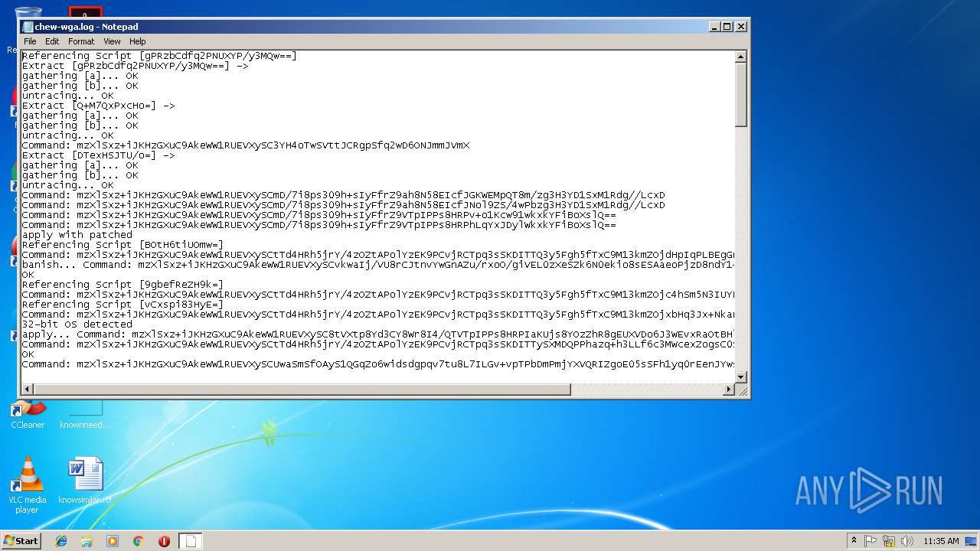
Task: Click the first line 'Referencing Script [gPRzbCdfq2PNUXYP/y3MQw==]'
Action: click(159, 56)
